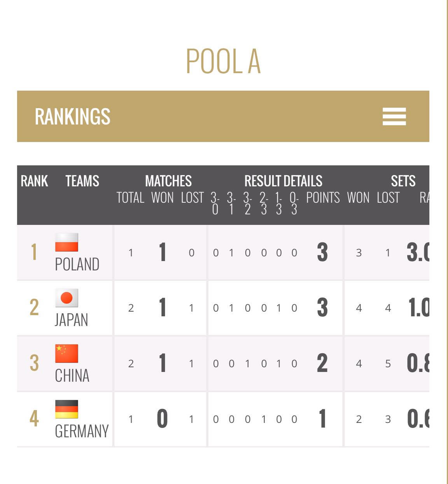Click the Germany flag icon

click(66, 409)
